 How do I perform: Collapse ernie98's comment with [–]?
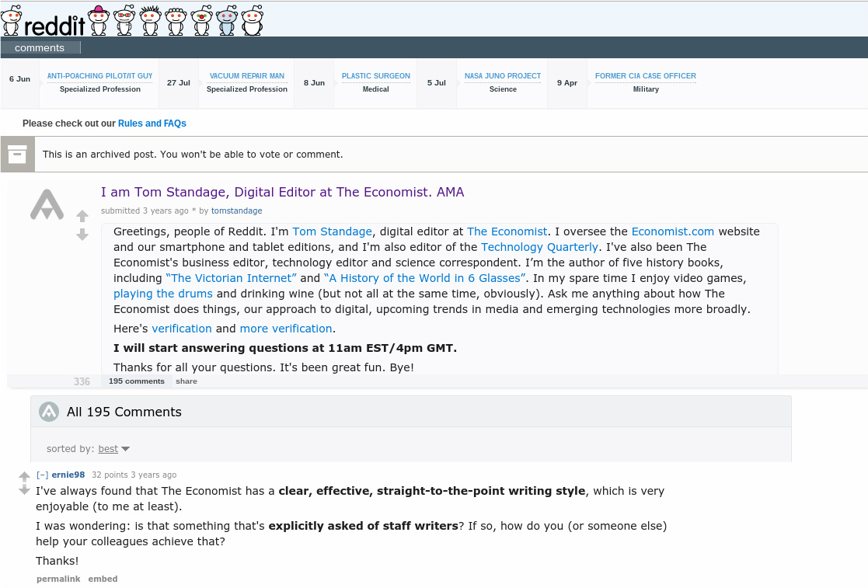(x=42, y=475)
